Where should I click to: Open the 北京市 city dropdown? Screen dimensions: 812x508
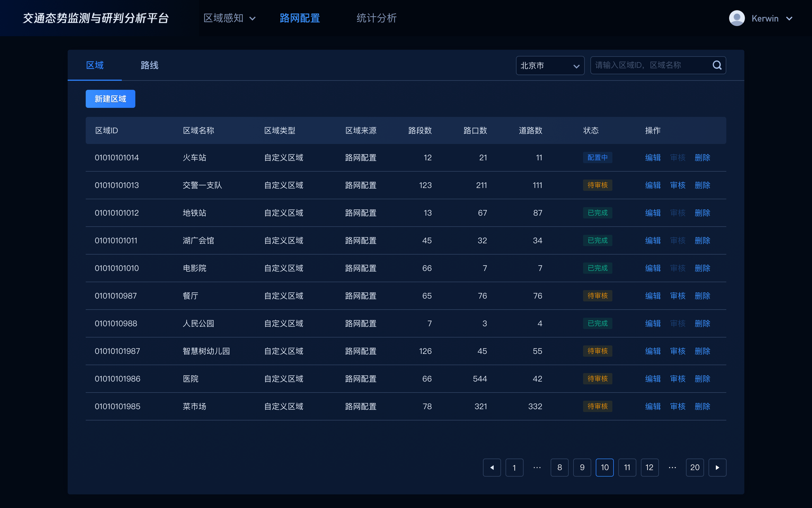click(550, 66)
